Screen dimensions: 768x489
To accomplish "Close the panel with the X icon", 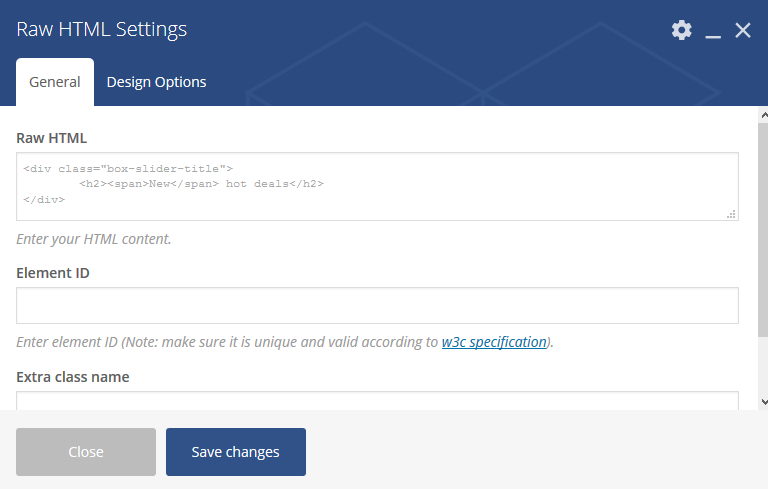I will coord(743,30).
